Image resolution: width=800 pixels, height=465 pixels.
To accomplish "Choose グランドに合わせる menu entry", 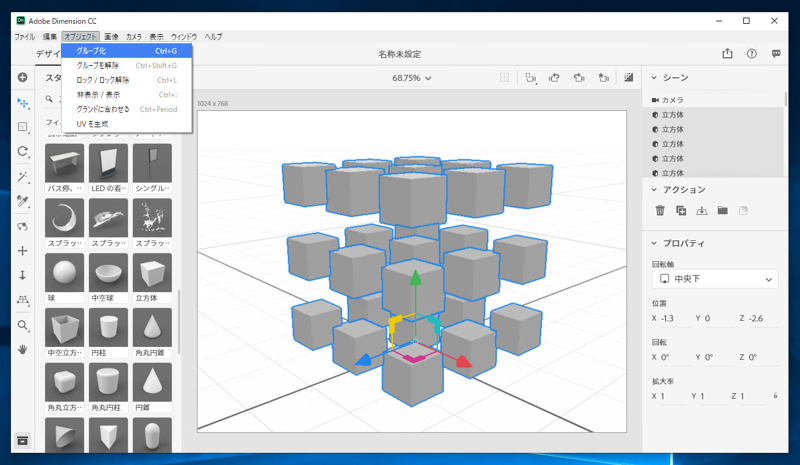I will pos(127,109).
